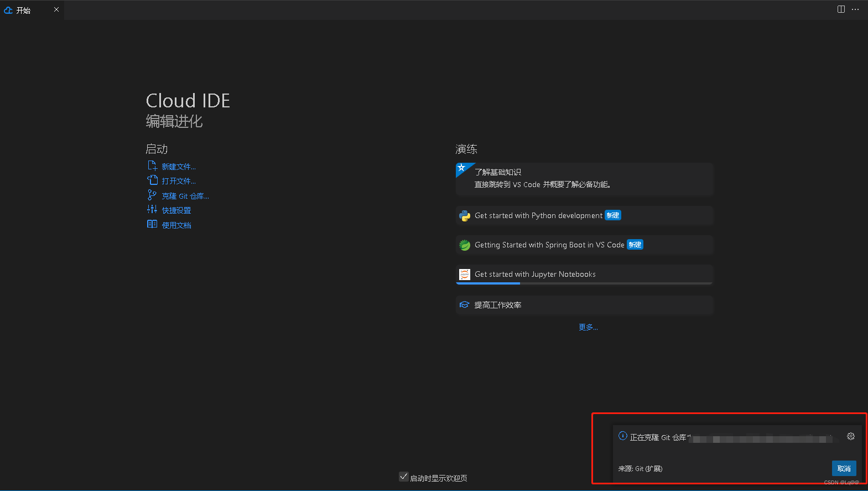
Task: Click the quick settings sliders icon
Action: click(x=152, y=209)
